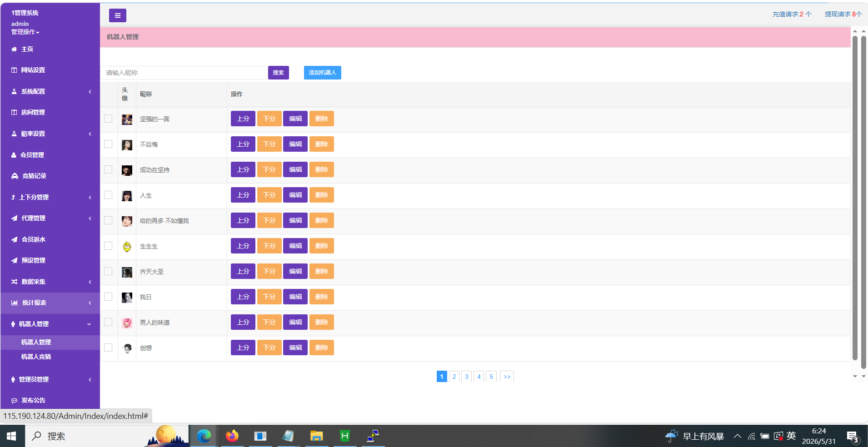
Task: Click 删除 for robot 人生
Action: click(x=322, y=195)
